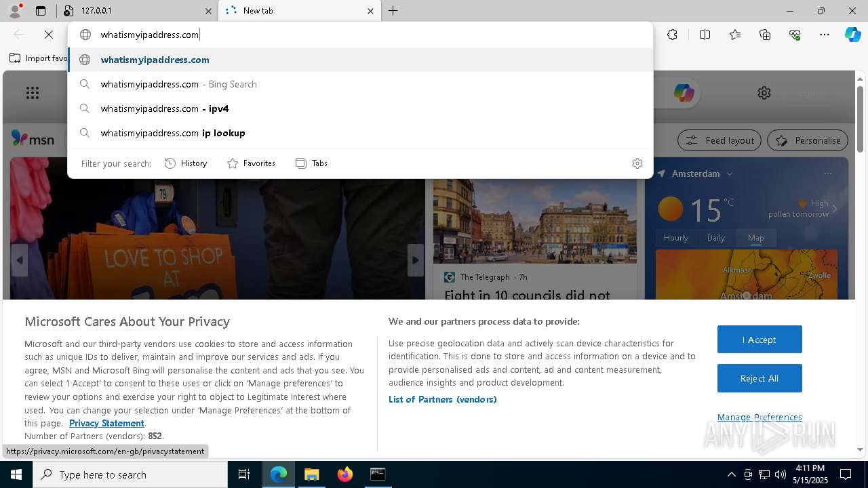Switch weather view to Hourly
The image size is (868, 488).
pyautogui.click(x=676, y=238)
